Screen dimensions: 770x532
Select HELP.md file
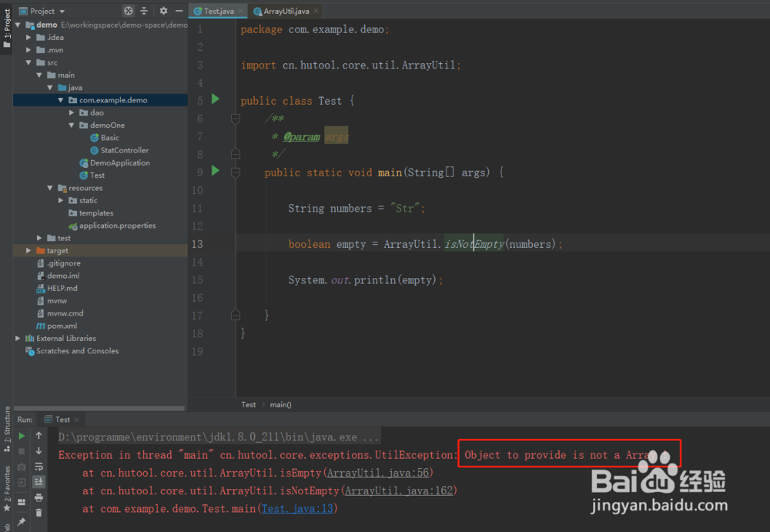pyautogui.click(x=57, y=289)
